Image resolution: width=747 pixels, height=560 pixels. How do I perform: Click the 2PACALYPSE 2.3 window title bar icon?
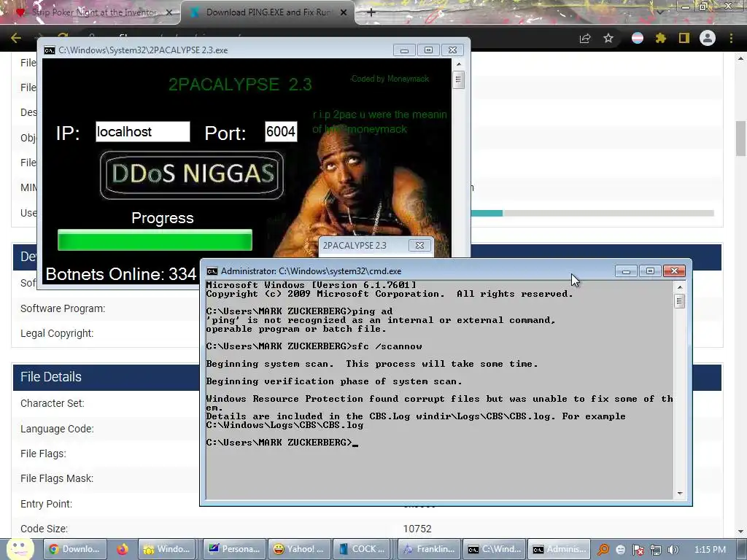[x=49, y=50]
